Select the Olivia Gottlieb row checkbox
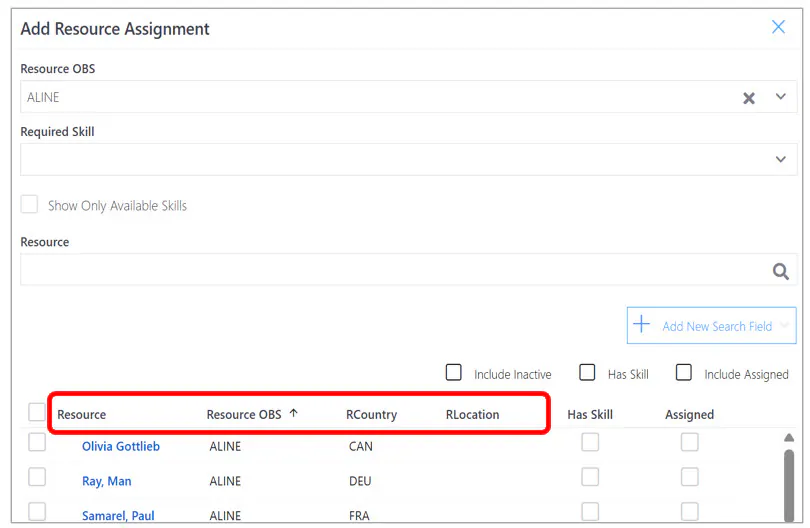Image resolution: width=810 pixels, height=528 pixels. pyautogui.click(x=37, y=442)
